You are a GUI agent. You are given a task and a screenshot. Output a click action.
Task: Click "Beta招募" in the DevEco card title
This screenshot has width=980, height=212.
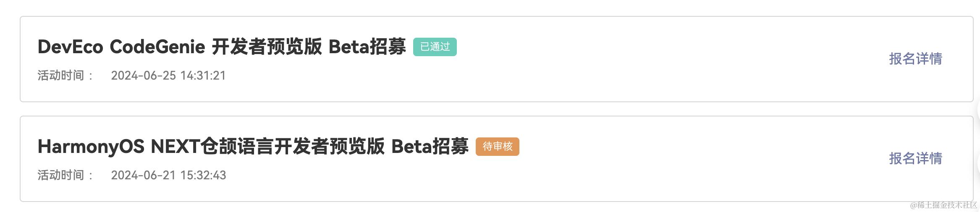[367, 47]
